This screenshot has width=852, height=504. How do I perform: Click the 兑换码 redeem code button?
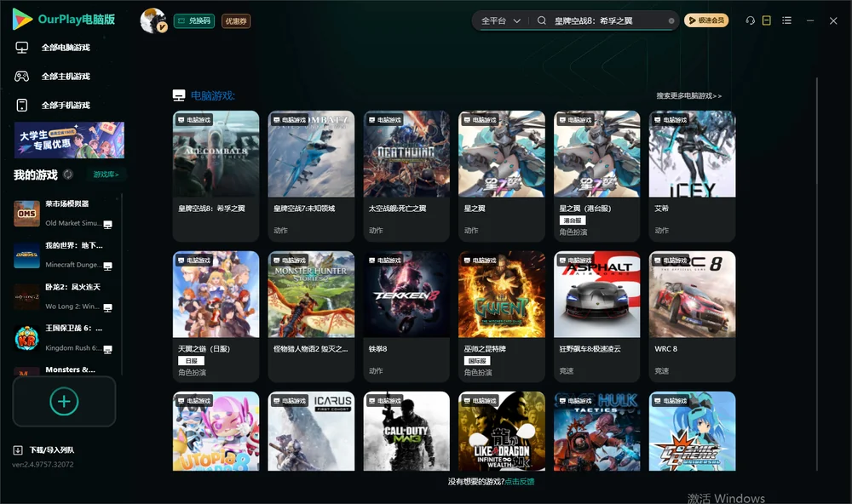tap(194, 21)
